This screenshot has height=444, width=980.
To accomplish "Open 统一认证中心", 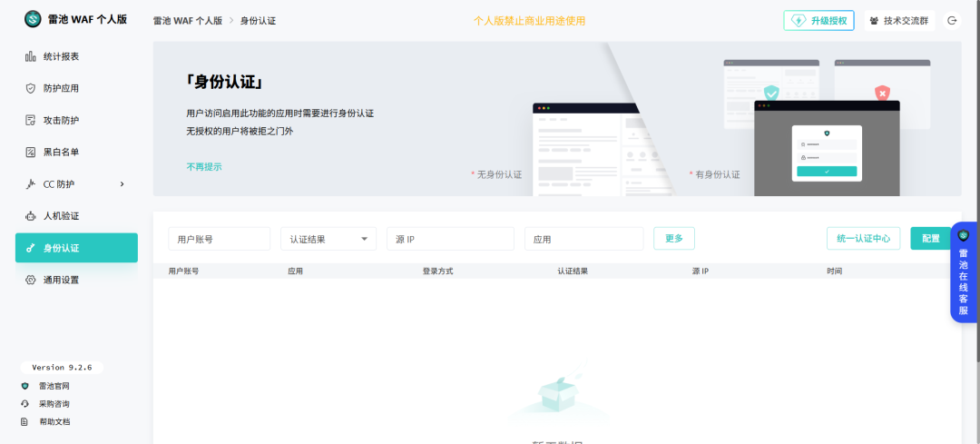I will point(863,238).
